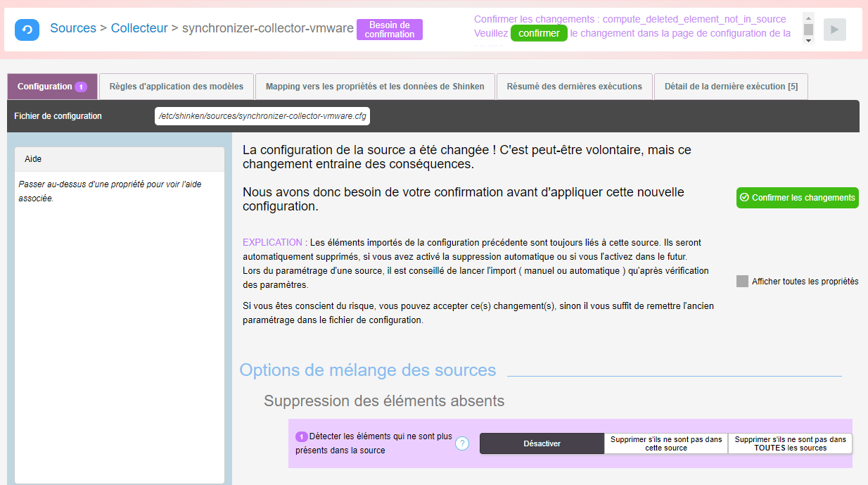This screenshot has width=868, height=485.
Task: Navigate to Collecteur breadcrumb link
Action: pos(139,29)
